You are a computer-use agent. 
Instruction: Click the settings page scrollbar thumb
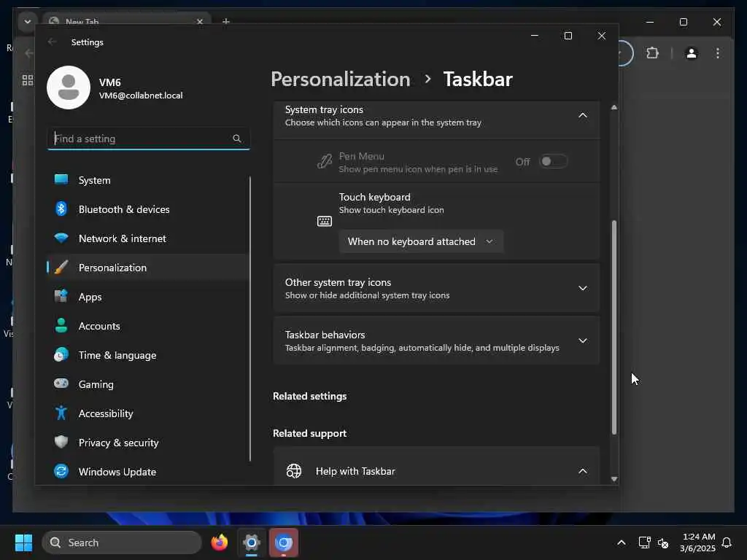pyautogui.click(x=614, y=327)
